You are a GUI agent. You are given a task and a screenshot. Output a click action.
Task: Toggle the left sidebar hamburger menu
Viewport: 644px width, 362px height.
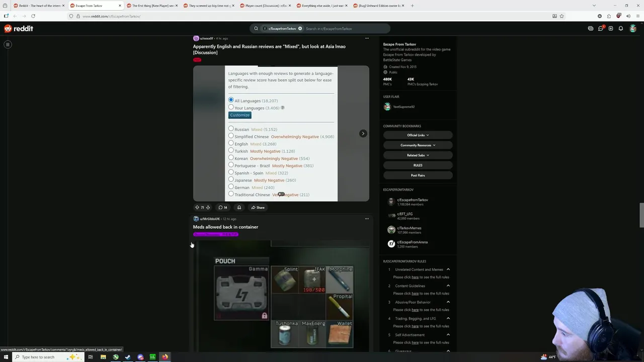8,45
